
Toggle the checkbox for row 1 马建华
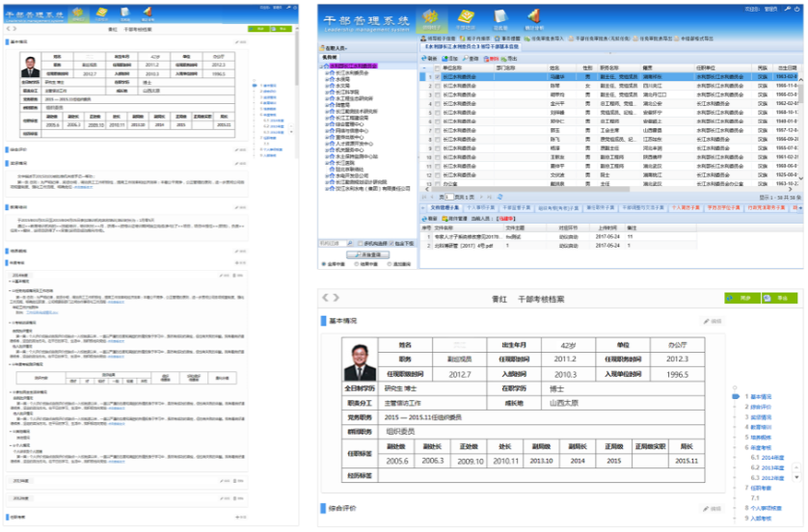tap(437, 75)
